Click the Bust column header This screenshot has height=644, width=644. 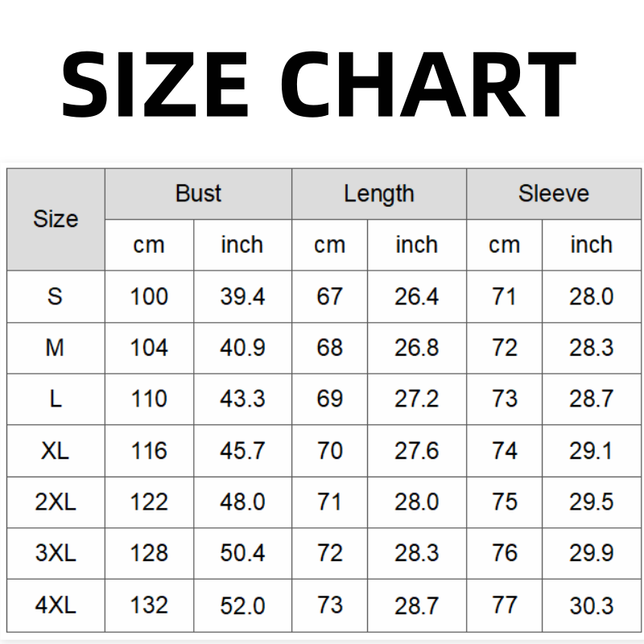click(198, 194)
